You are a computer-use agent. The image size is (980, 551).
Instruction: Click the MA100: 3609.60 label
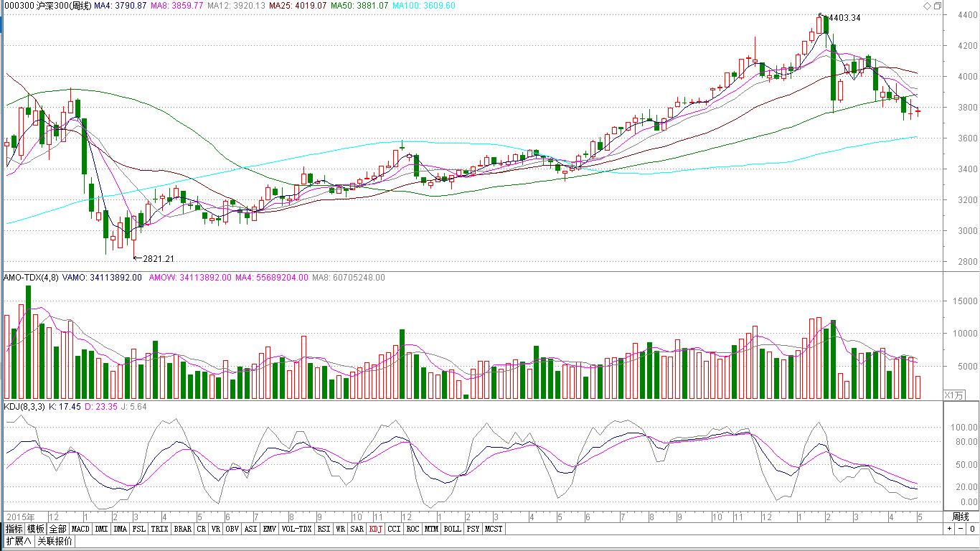click(x=425, y=6)
